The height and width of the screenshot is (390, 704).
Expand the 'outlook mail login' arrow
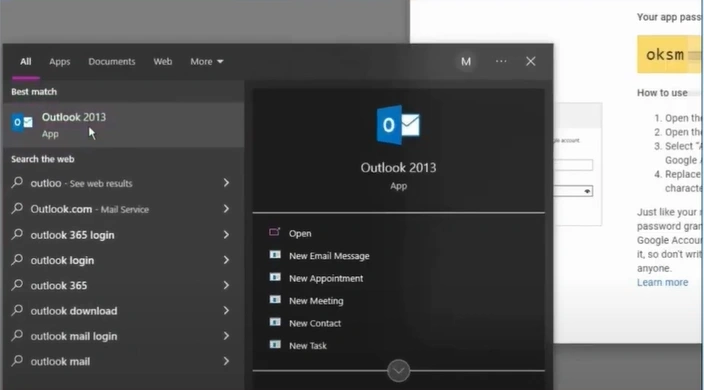tap(226, 336)
